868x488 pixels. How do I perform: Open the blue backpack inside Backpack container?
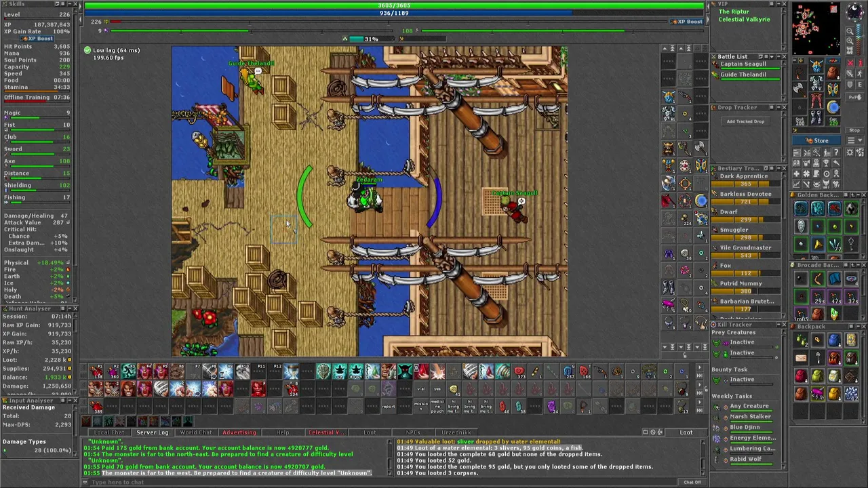(834, 340)
